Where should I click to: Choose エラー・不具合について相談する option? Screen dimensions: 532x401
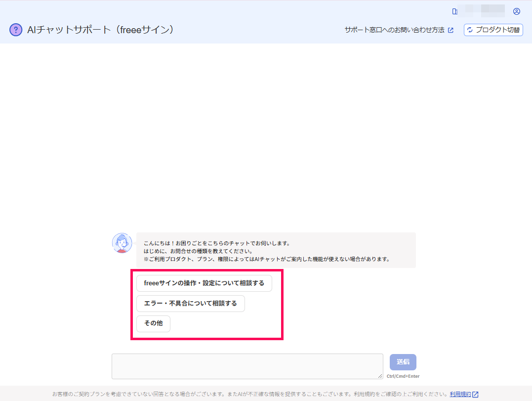[x=191, y=303]
